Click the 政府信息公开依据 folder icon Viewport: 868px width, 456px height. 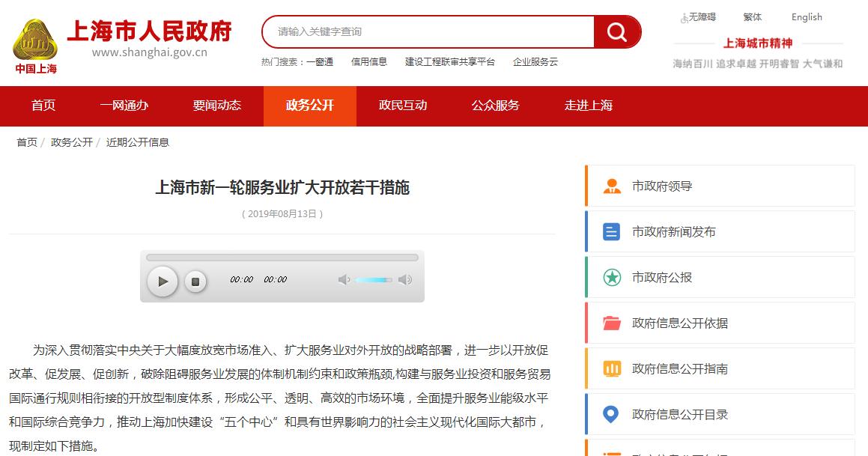612,323
